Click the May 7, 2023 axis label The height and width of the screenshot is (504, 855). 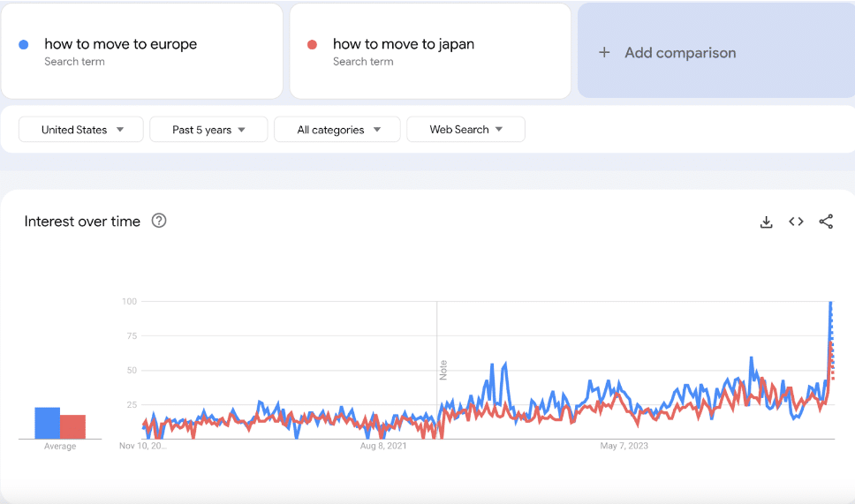(624, 447)
